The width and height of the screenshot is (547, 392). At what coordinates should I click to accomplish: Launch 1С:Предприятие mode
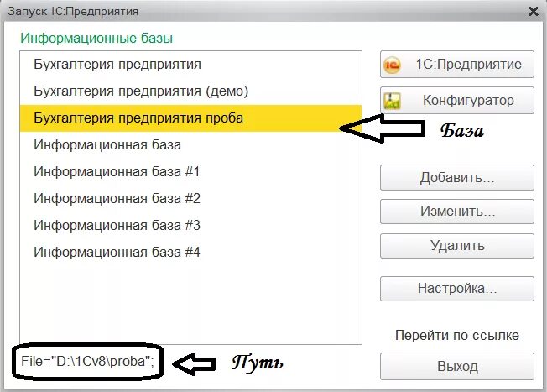[457, 65]
